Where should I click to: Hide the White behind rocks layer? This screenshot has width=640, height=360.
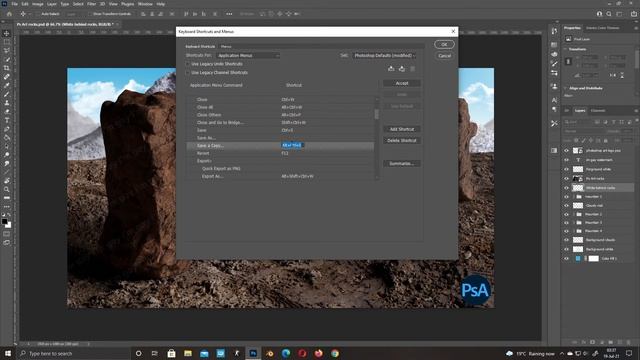click(567, 188)
